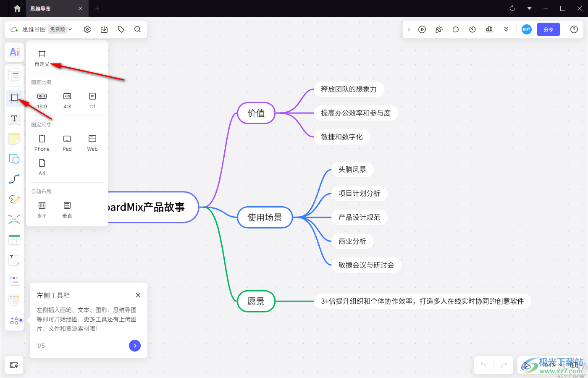The image size is (588, 378).
Task: Click the user avatar
Action: (x=527, y=29)
